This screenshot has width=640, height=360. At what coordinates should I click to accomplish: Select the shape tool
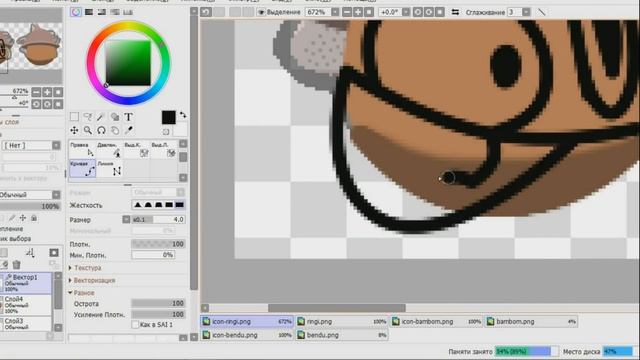[115, 117]
